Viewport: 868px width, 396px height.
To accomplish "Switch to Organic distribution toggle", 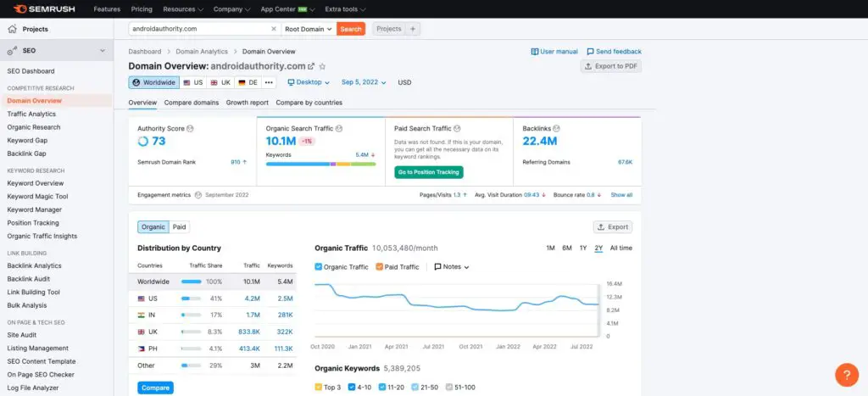I will point(153,227).
